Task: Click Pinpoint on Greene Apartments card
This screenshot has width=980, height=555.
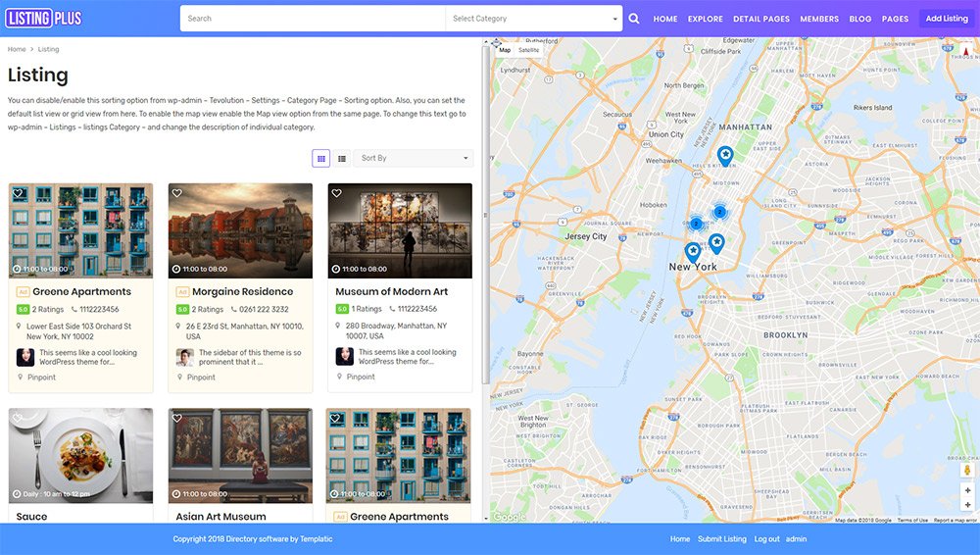Action: point(41,378)
